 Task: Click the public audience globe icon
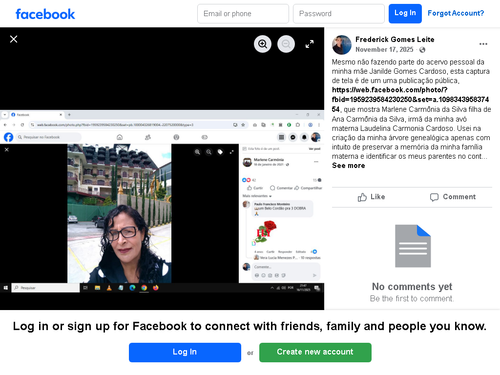pyautogui.click(x=422, y=50)
